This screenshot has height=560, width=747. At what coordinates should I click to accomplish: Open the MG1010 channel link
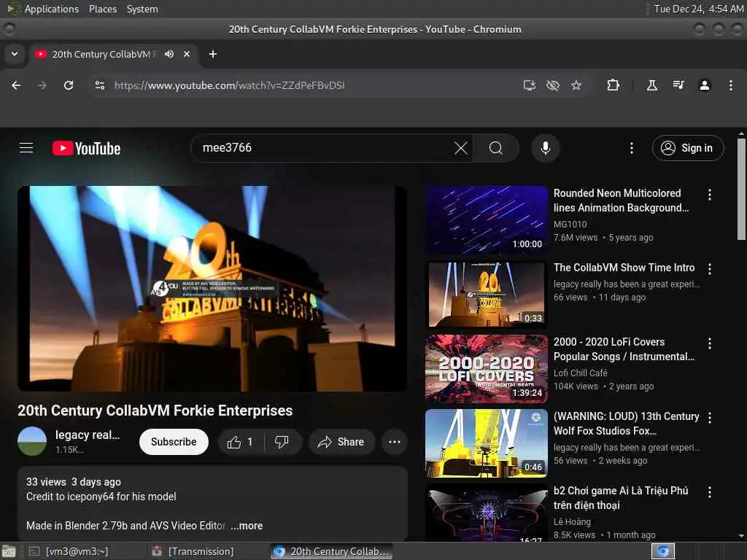[570, 224]
